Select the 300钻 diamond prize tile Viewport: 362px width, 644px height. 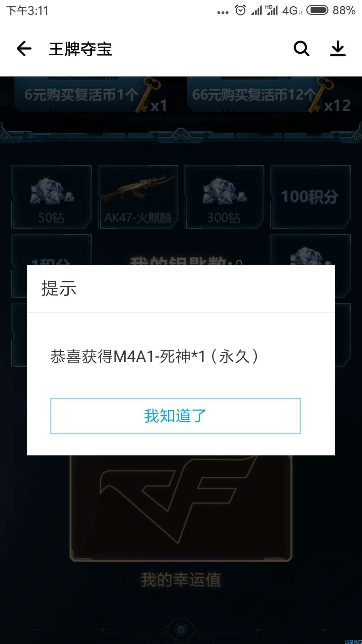click(x=224, y=197)
